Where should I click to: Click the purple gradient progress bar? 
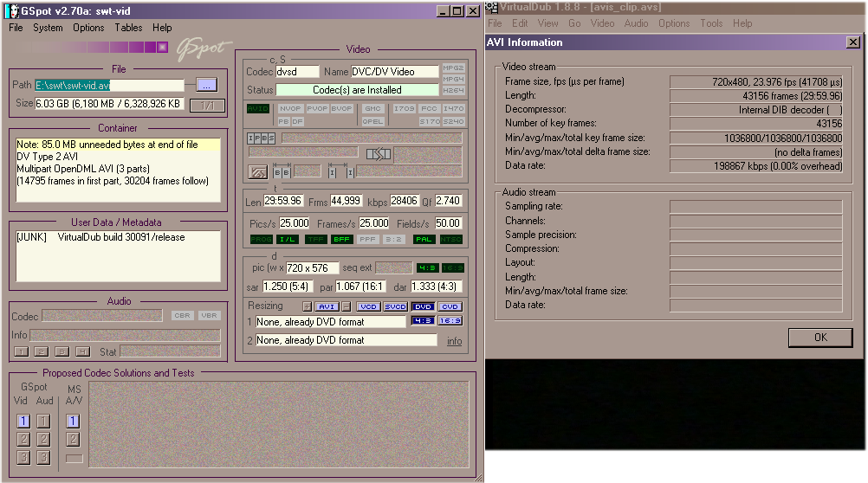click(92, 47)
